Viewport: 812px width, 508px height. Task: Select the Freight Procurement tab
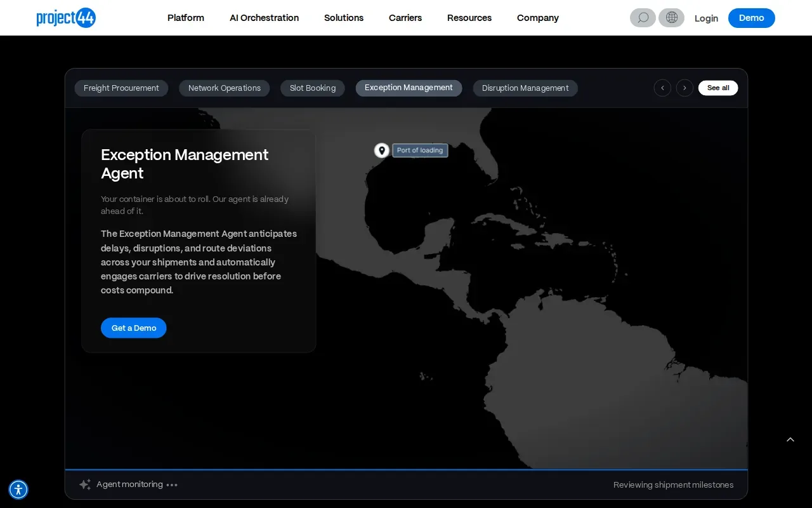click(x=121, y=88)
